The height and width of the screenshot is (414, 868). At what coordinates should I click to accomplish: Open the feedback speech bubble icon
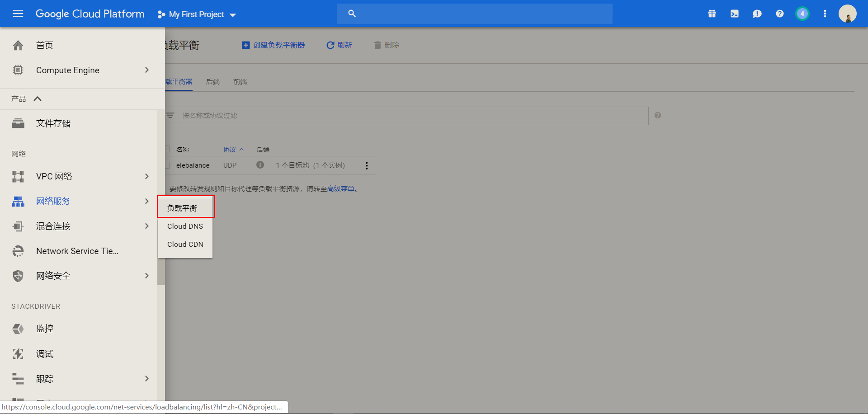point(757,14)
